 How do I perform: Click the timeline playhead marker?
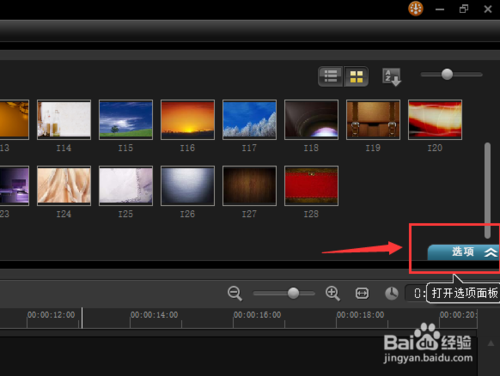(82, 318)
